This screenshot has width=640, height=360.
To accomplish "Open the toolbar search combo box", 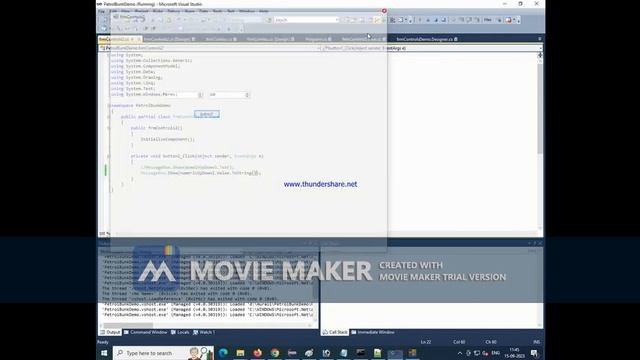I will 306,20.
